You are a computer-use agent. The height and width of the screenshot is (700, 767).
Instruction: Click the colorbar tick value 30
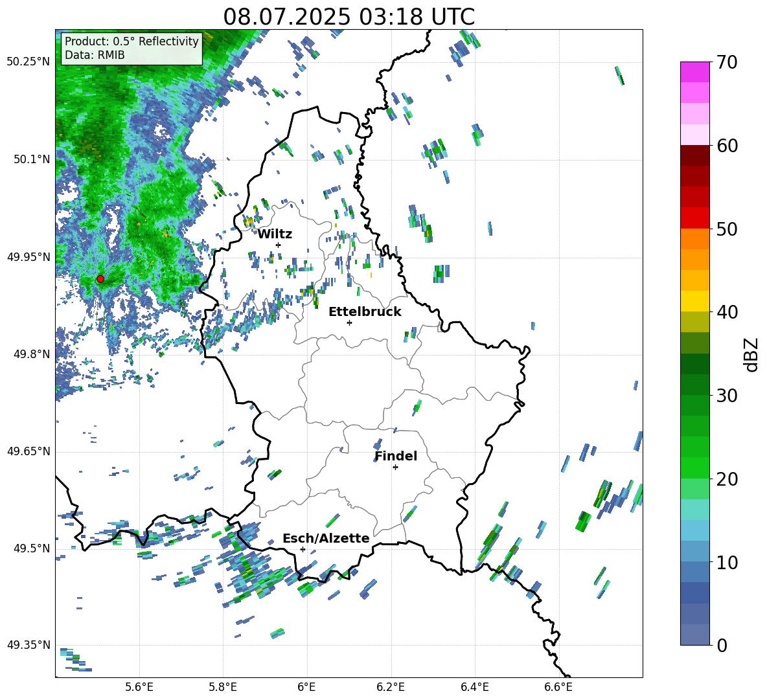click(x=727, y=396)
